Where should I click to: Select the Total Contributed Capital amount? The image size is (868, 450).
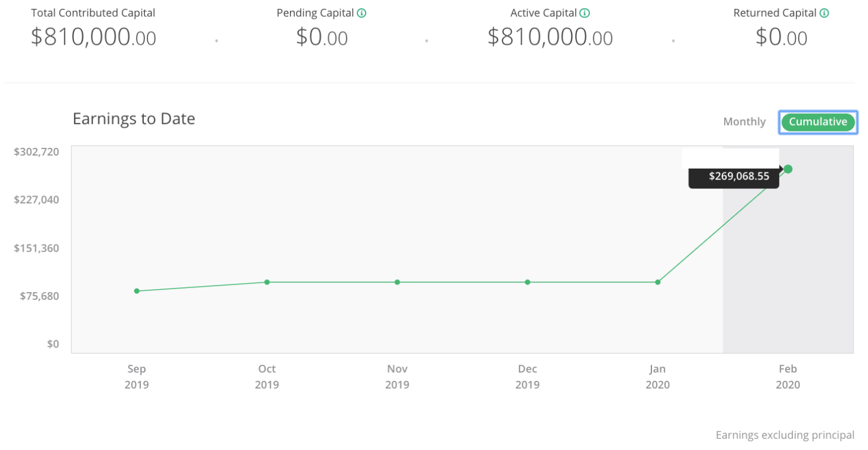point(92,37)
